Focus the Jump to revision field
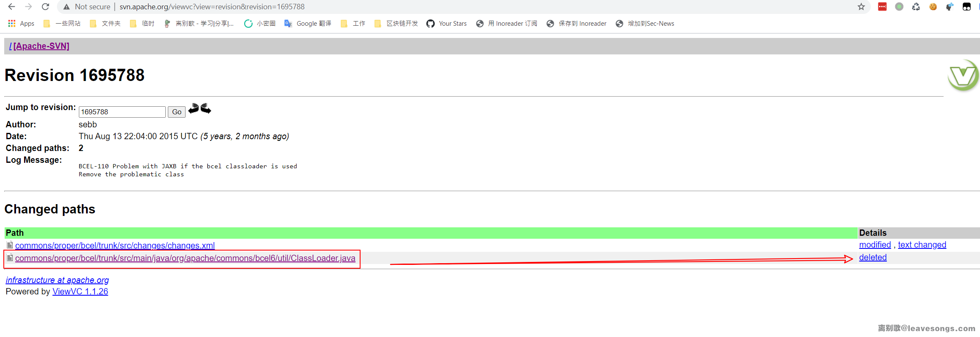 [122, 112]
